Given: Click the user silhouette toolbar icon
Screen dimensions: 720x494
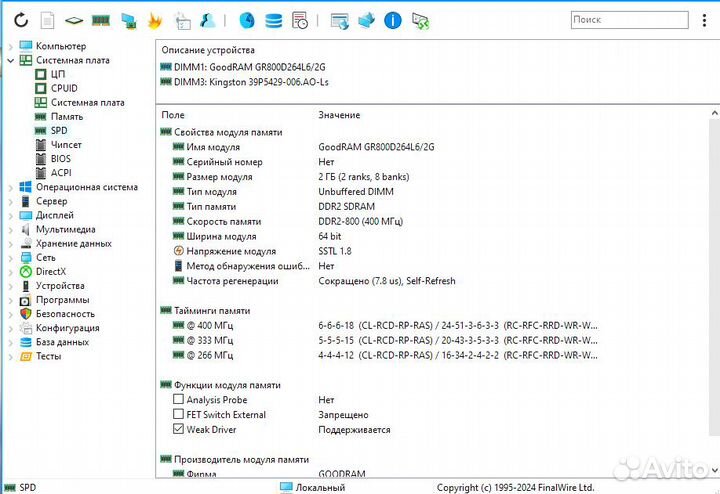Looking at the screenshot, I should pos(208,20).
